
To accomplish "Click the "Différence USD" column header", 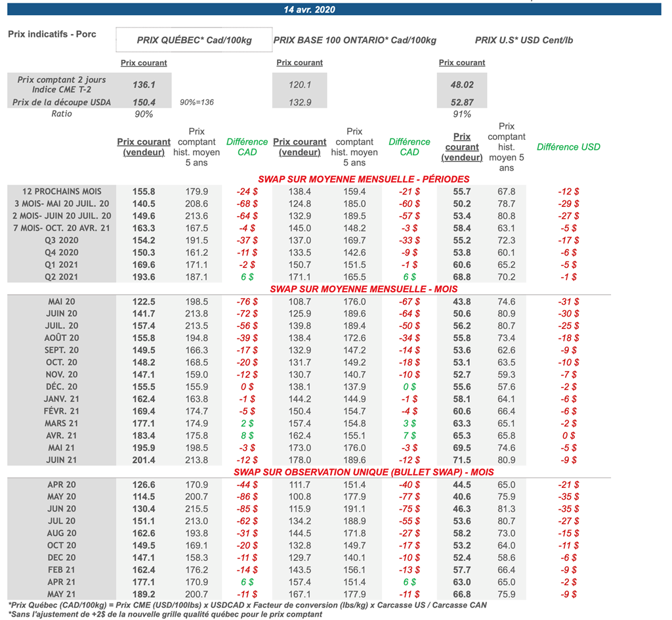I will click(568, 147).
